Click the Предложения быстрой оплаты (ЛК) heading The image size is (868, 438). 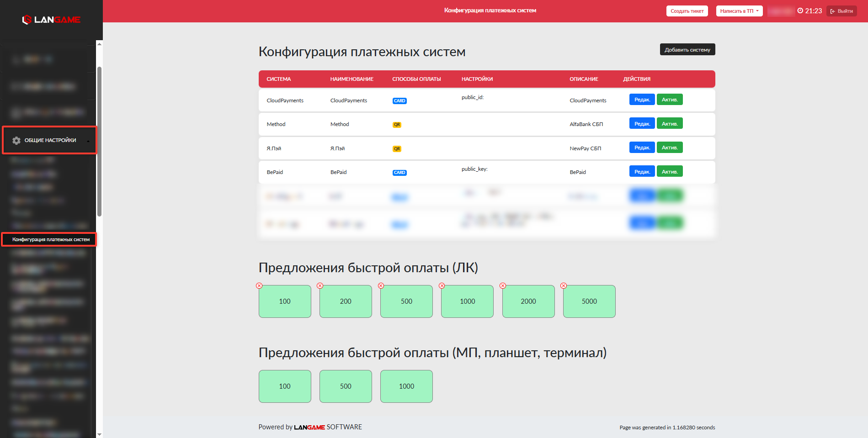click(368, 267)
